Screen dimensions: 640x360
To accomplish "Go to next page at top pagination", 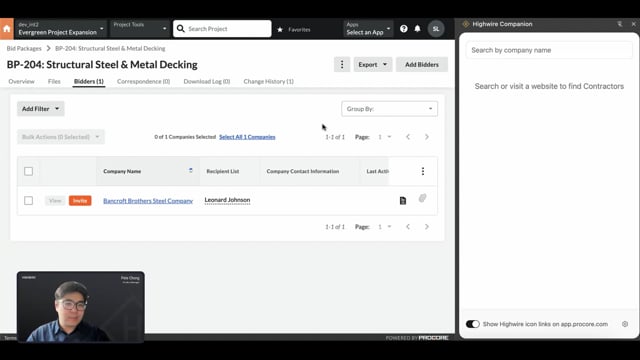I will pos(427,137).
